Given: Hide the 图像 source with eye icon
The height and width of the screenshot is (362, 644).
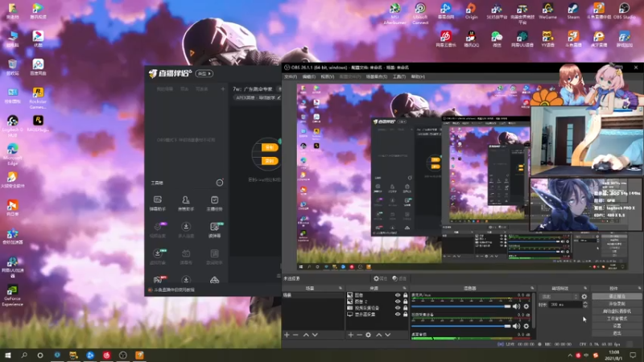Looking at the screenshot, I should coord(398,295).
